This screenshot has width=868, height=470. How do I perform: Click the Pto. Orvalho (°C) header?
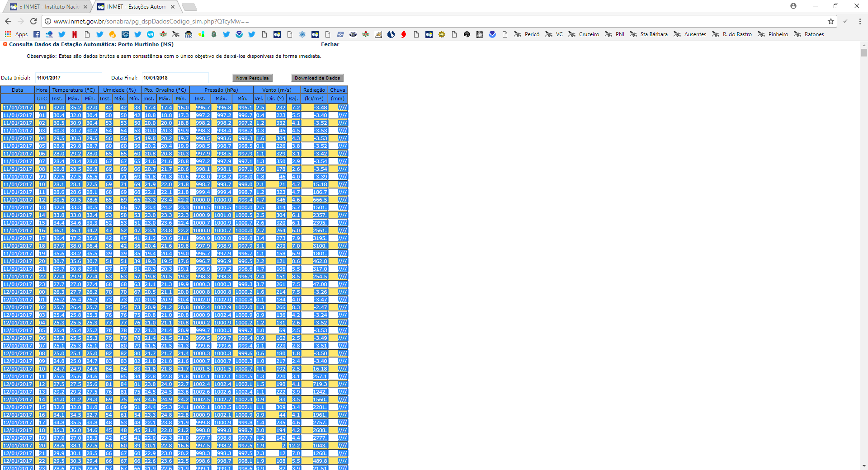(x=165, y=90)
